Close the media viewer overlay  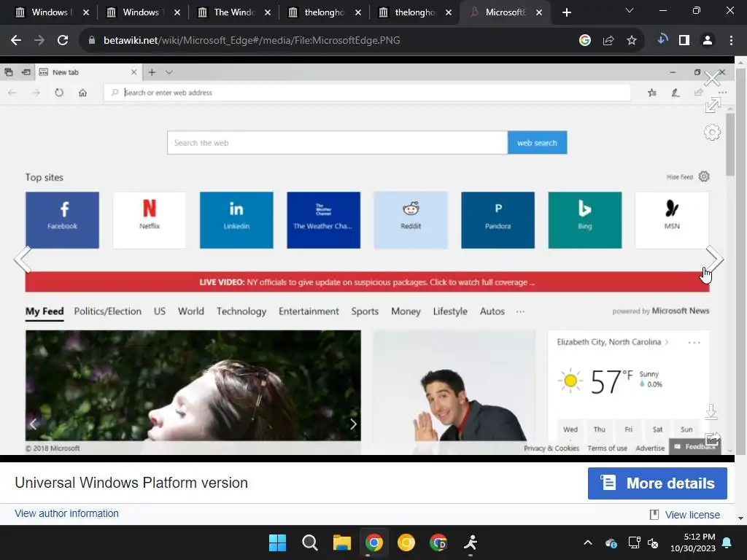point(712,78)
